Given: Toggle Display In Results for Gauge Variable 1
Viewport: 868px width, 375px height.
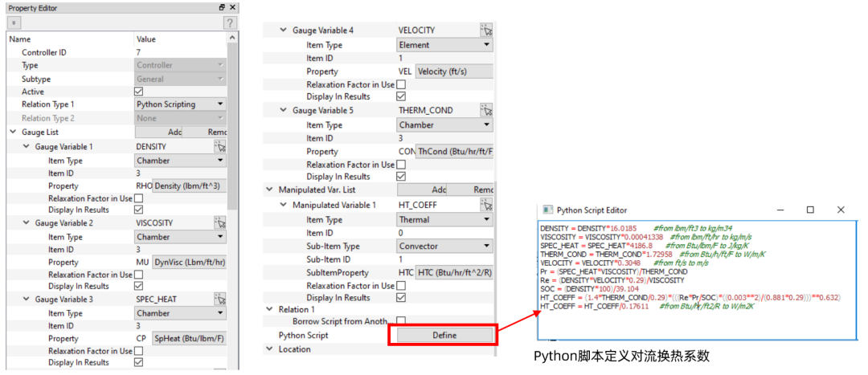Looking at the screenshot, I should point(139,210).
